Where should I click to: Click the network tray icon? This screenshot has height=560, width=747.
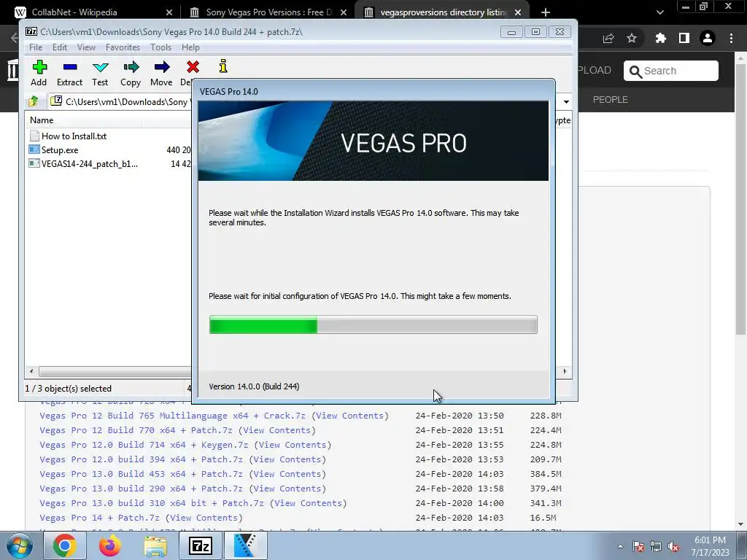pyautogui.click(x=656, y=547)
